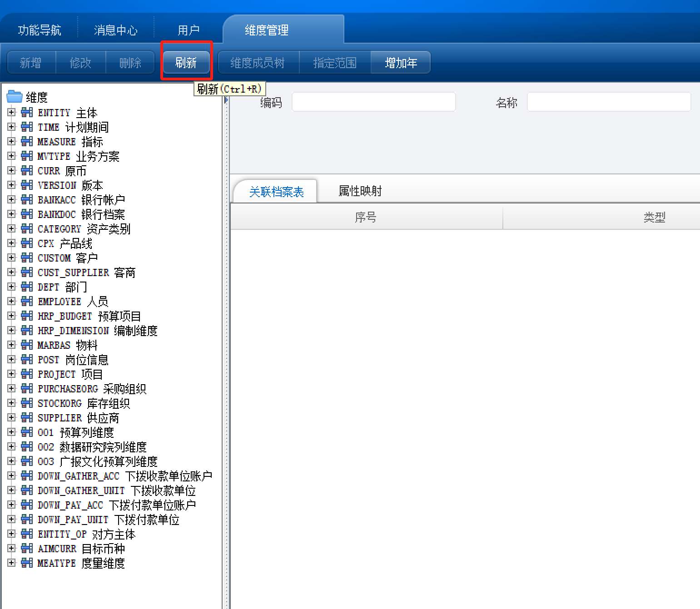Click the EMPLOYEE 人员 dimension icon
The width and height of the screenshot is (700, 609).
(27, 301)
